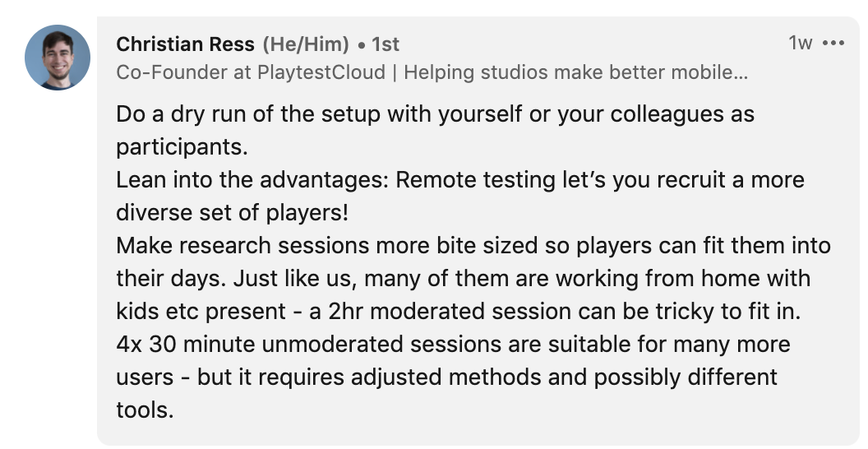Click the 'Do a dry run' sentence
Viewport: 868px width, 449px height.
[435, 114]
